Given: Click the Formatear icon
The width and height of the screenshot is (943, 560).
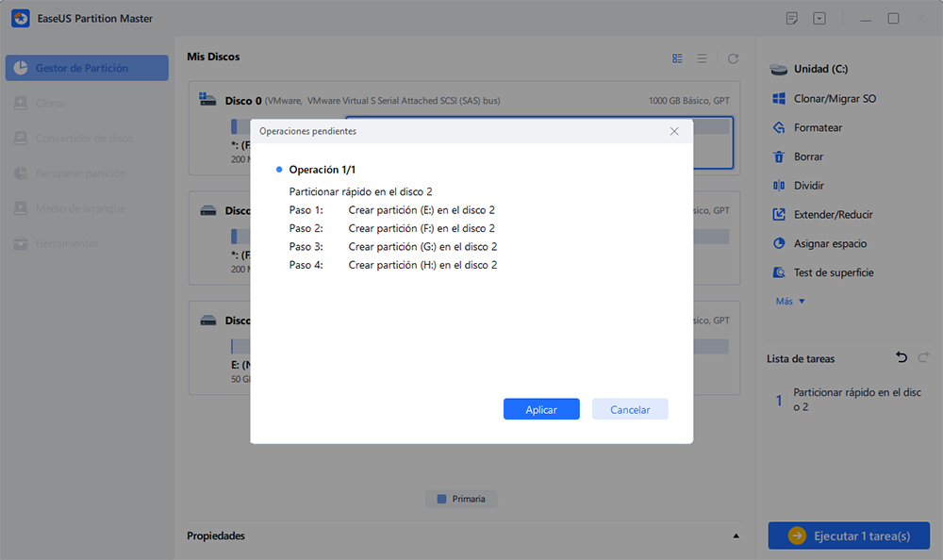Looking at the screenshot, I should point(779,127).
